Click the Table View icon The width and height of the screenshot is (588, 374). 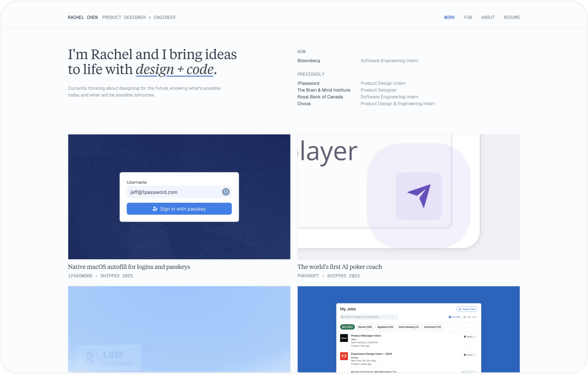click(464, 317)
